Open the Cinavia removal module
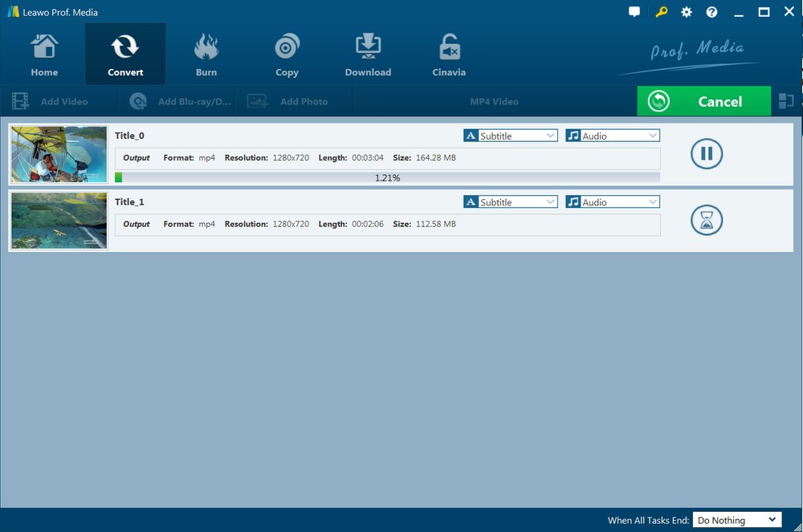Screen dimensions: 803x532 449,55
